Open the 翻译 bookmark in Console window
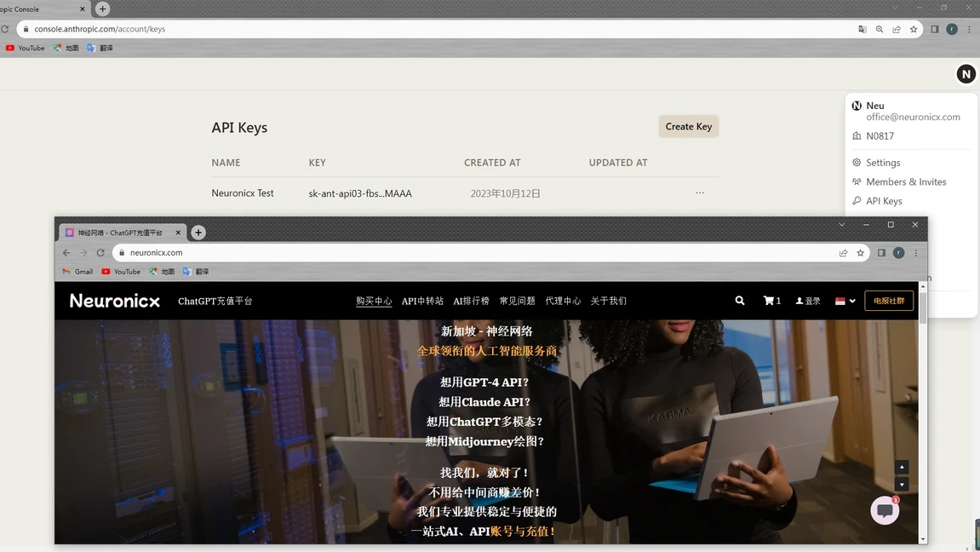The image size is (980, 552). [x=100, y=48]
